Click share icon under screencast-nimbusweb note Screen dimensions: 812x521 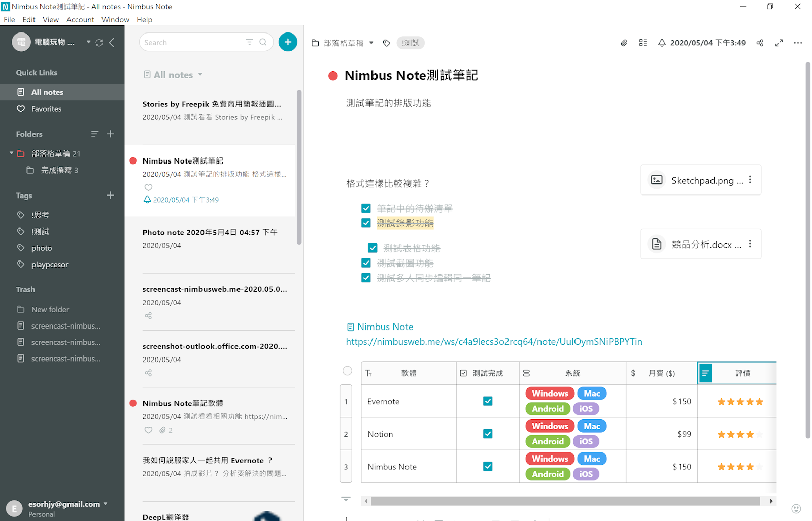[148, 316]
